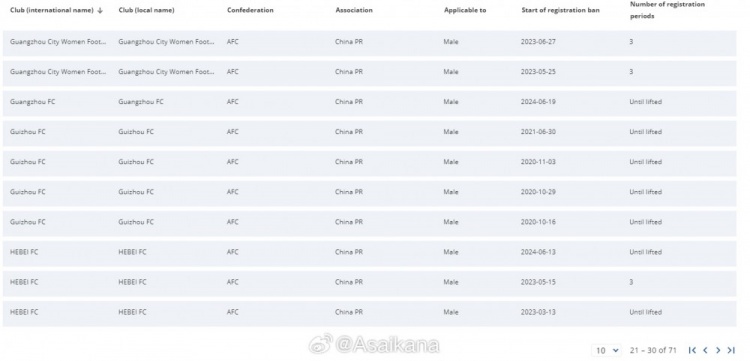Select HEBEI FC row dated 2024-06-13
750x361 pixels.
tap(369, 252)
